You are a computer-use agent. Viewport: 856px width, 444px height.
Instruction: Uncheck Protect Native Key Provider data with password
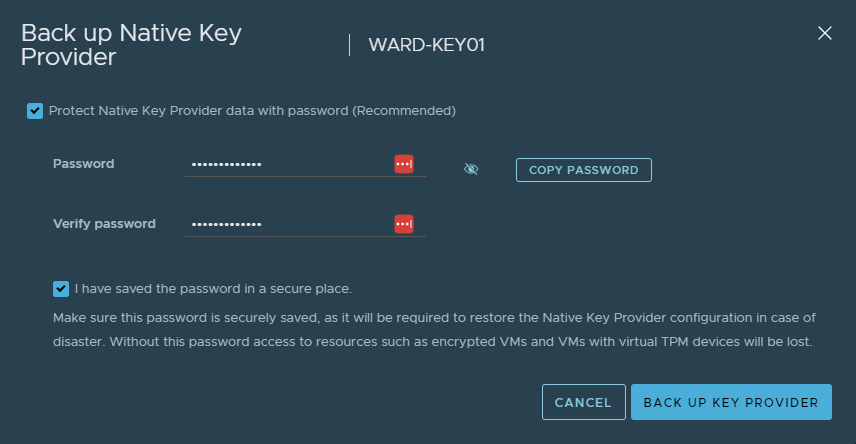(x=35, y=111)
